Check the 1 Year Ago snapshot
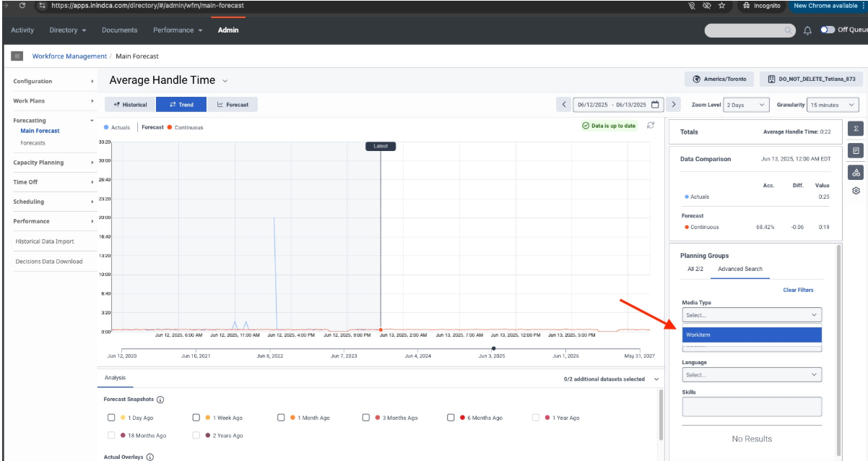 tap(536, 418)
